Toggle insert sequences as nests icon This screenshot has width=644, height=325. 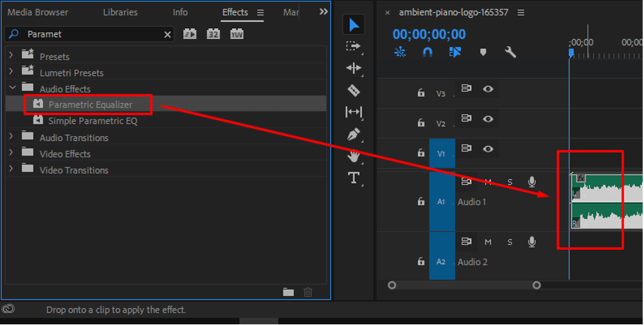coord(400,52)
